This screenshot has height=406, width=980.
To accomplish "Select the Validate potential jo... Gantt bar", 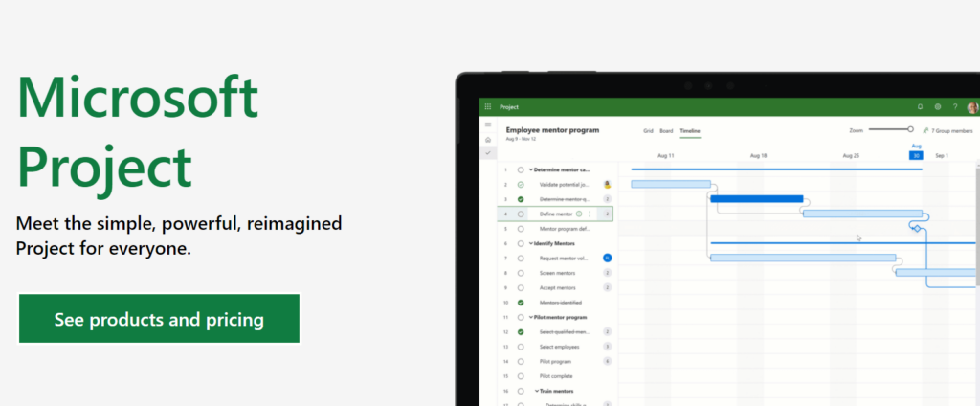I will [x=671, y=184].
